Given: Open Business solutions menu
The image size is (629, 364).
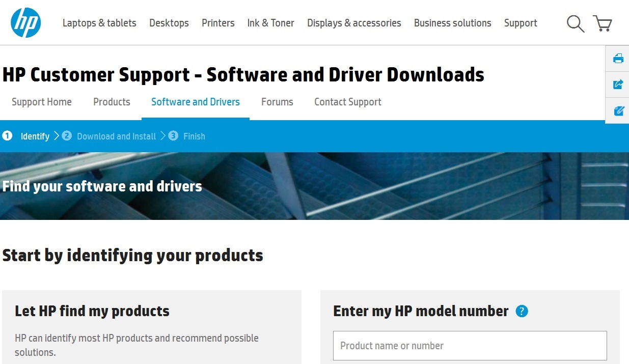Looking at the screenshot, I should click(x=453, y=23).
